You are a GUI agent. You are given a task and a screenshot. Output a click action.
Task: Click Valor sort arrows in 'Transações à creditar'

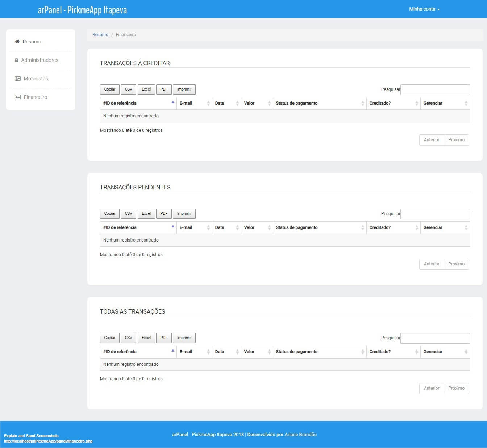point(269,104)
